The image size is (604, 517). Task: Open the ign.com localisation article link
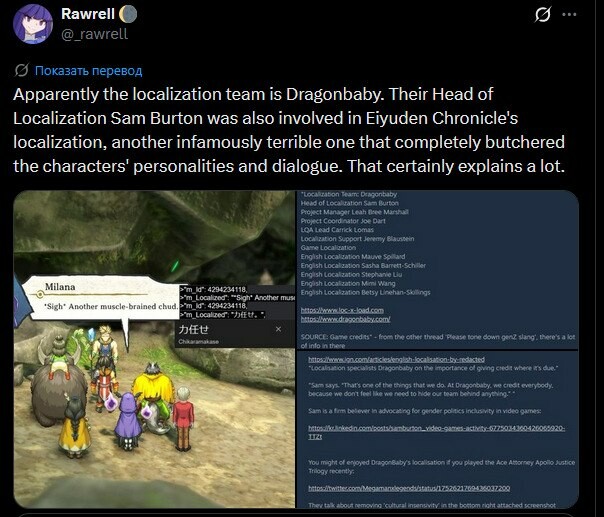pos(396,359)
